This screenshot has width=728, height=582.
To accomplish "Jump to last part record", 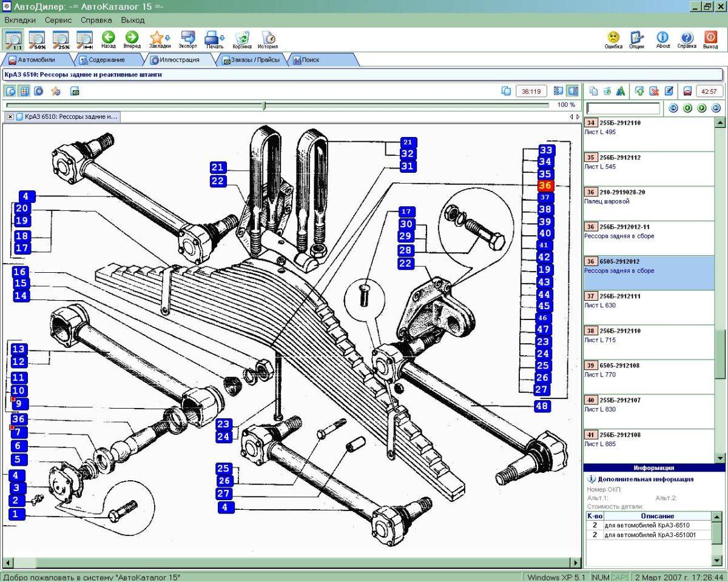I will click(x=716, y=109).
